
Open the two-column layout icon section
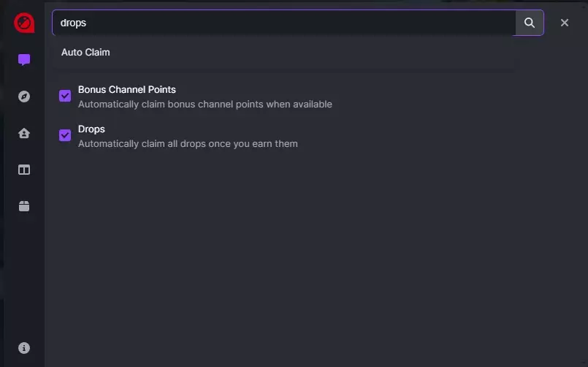(24, 170)
